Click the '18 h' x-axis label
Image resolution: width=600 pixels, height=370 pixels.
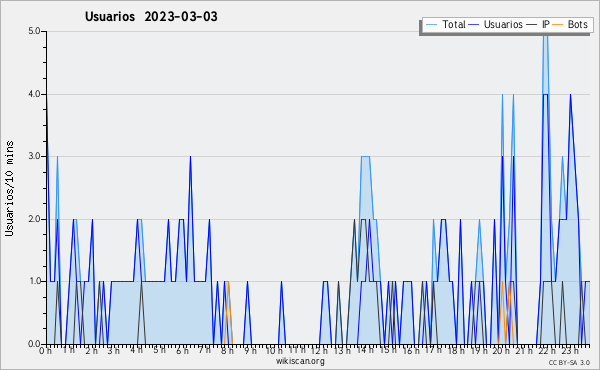[x=456, y=351]
